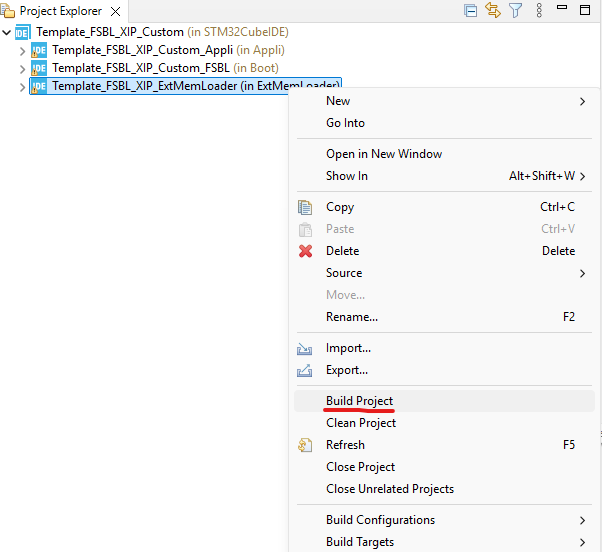Open the Build Targets submenu arrow
The width and height of the screenshot is (602, 552).
pos(582,542)
